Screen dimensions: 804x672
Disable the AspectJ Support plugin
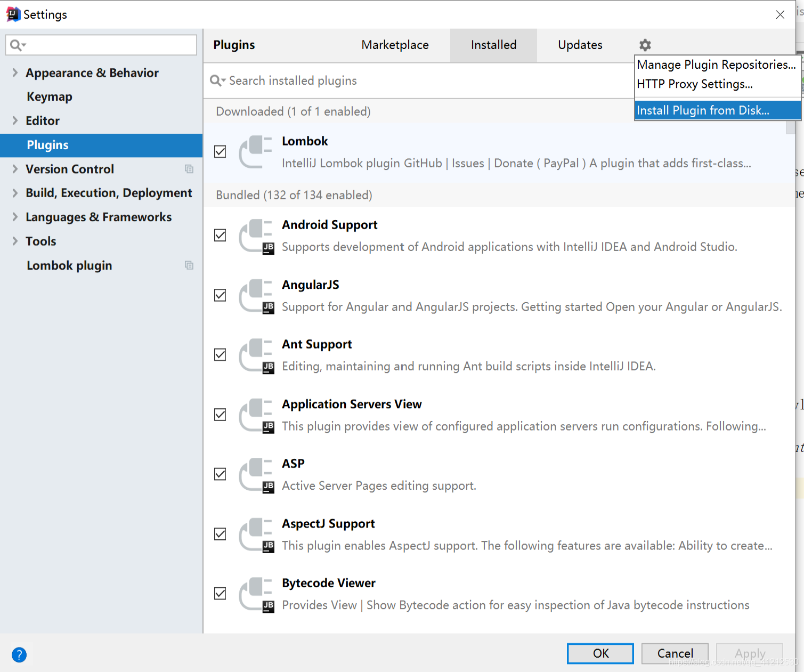pyautogui.click(x=220, y=534)
